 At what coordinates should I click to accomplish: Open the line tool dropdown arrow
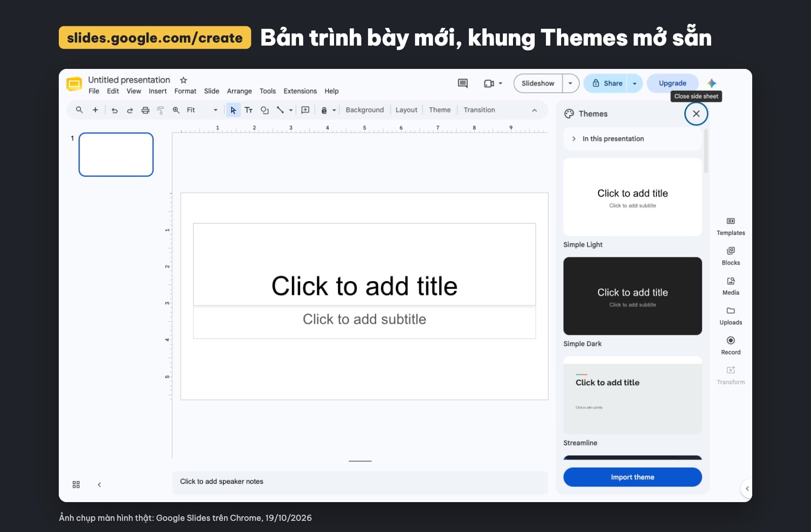pos(291,110)
